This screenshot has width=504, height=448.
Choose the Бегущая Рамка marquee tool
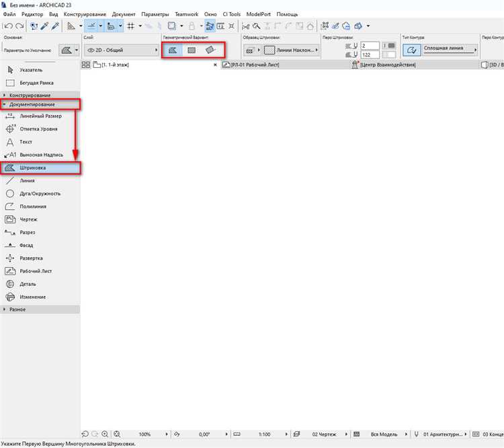click(x=36, y=83)
